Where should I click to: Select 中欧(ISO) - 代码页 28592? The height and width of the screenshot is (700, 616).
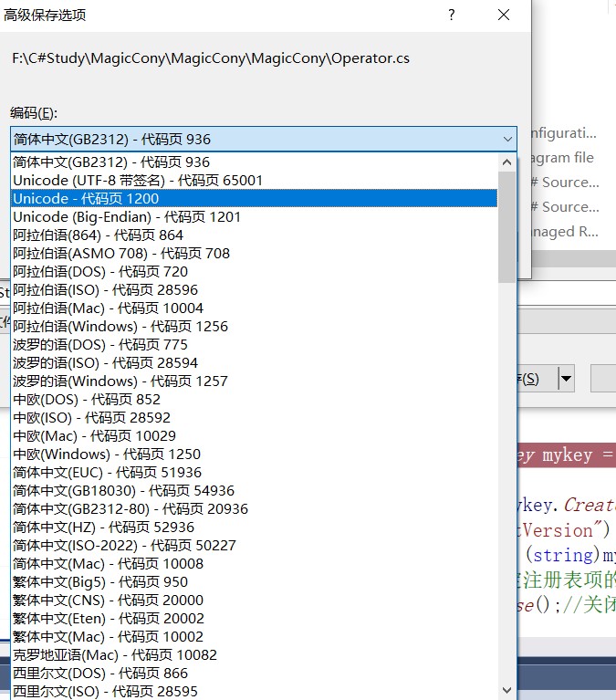[x=254, y=418]
